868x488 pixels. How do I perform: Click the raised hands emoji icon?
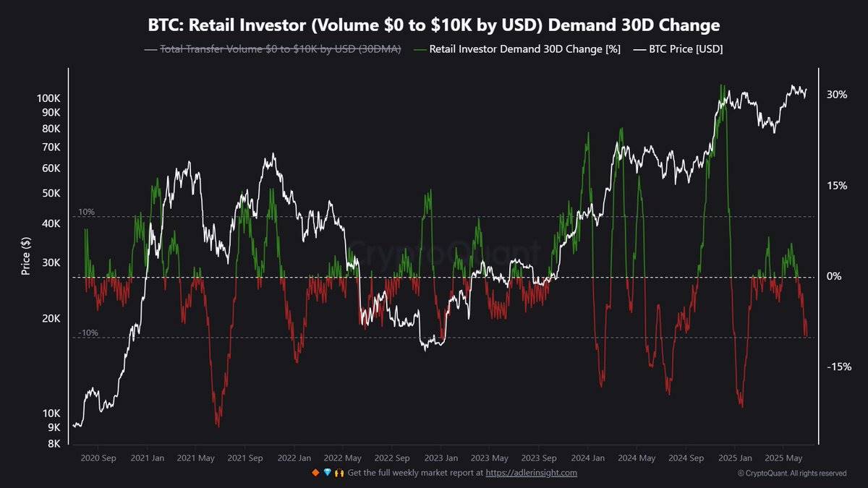[x=338, y=473]
